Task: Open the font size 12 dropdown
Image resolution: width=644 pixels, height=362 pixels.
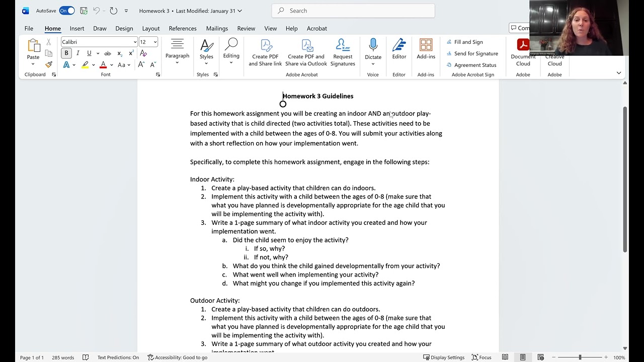Action: click(155, 42)
